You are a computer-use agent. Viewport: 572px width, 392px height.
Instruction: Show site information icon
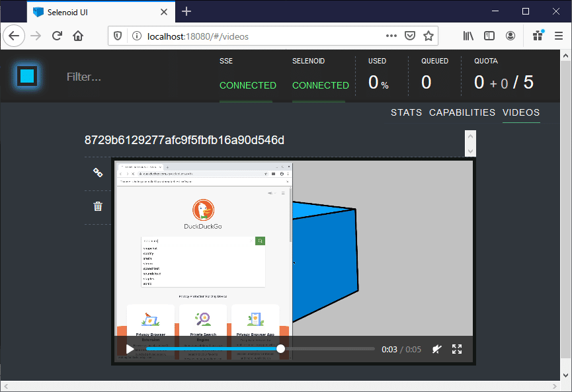[x=137, y=36]
